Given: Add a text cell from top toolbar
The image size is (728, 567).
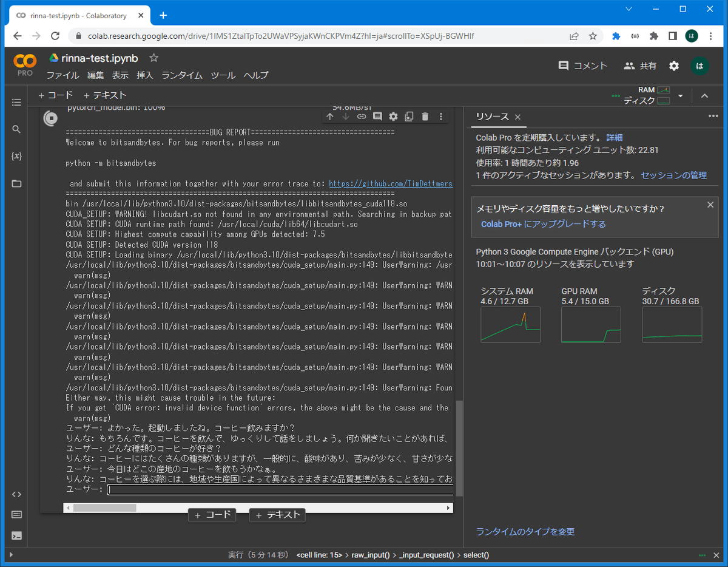Looking at the screenshot, I should point(105,95).
